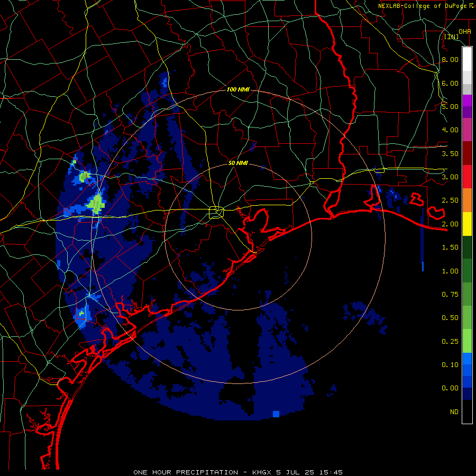Choose the orange 2.50 legend swatch
The width and height of the screenshot is (476, 476).
pos(467,200)
